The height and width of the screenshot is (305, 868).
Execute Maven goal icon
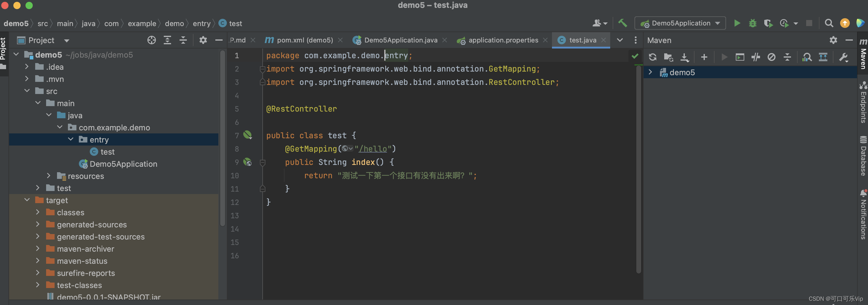pyautogui.click(x=740, y=57)
